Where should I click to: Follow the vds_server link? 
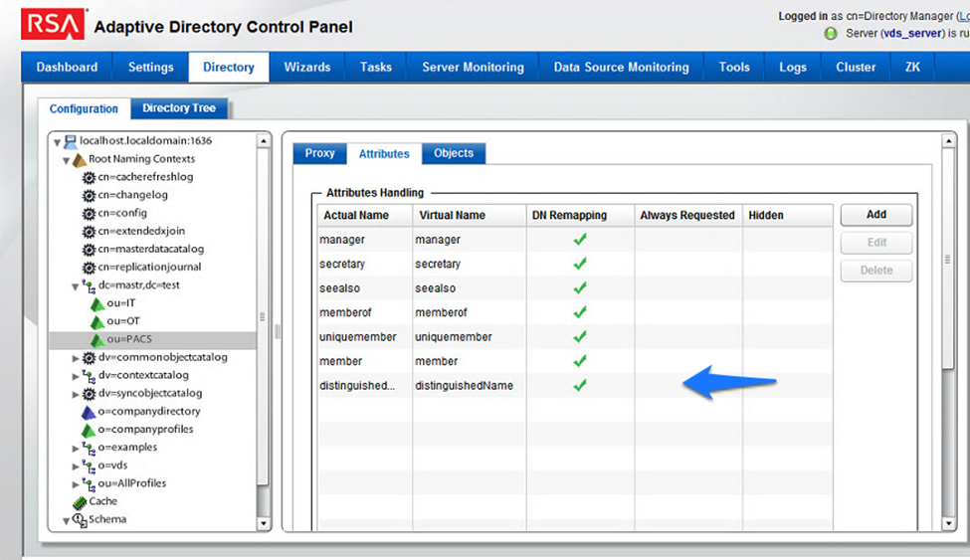[x=913, y=34]
